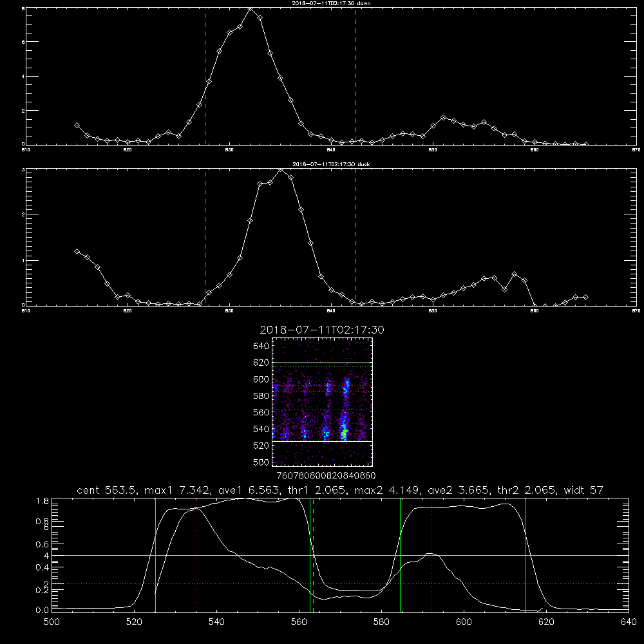Click the 620 label on image y-axis
Screen dimensions: 644x644
coord(261,363)
